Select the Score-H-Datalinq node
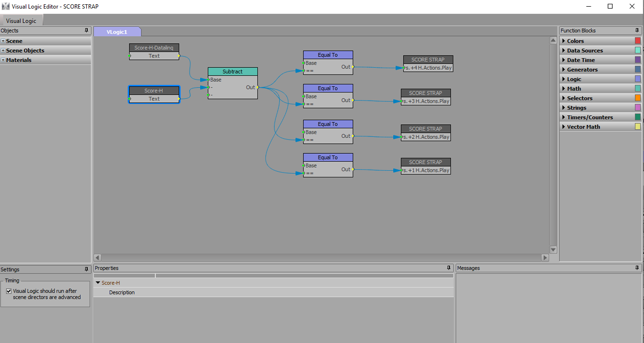 click(154, 48)
